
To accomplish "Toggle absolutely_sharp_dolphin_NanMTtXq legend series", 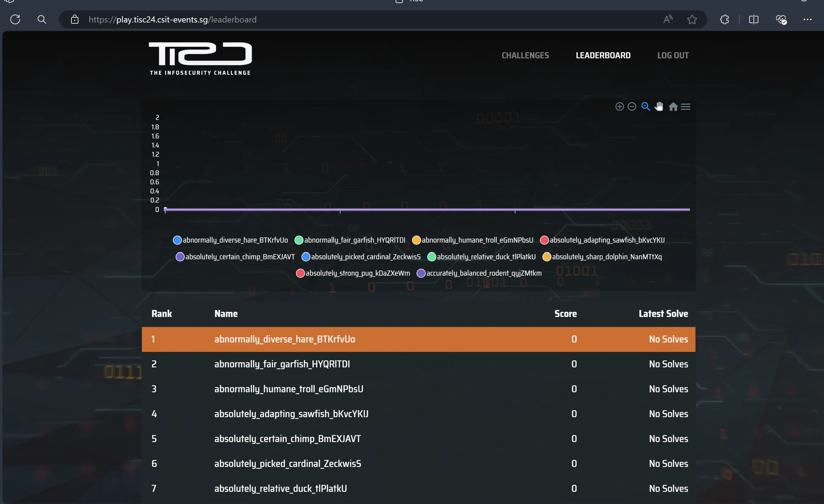I will click(x=602, y=257).
